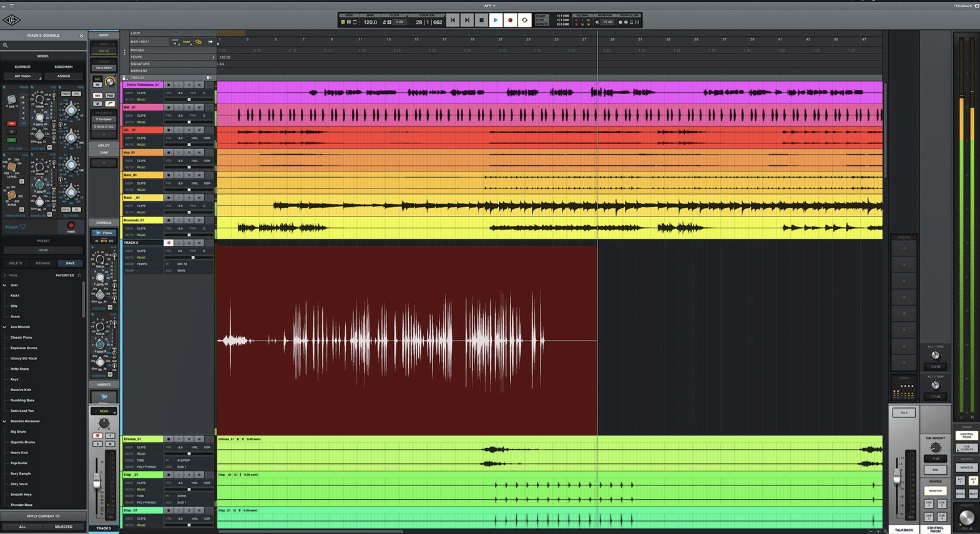Open the API session title menu

coord(490,6)
